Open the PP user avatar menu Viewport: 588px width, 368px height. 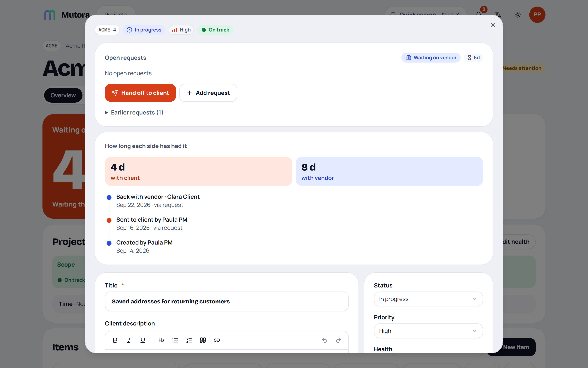[x=537, y=15]
